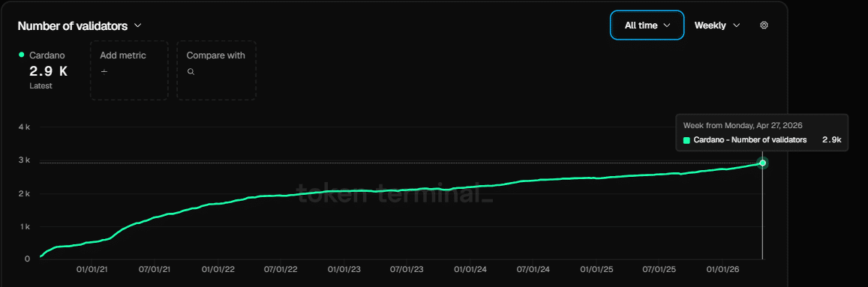Click the 01/01/21 x-axis label

(x=92, y=270)
